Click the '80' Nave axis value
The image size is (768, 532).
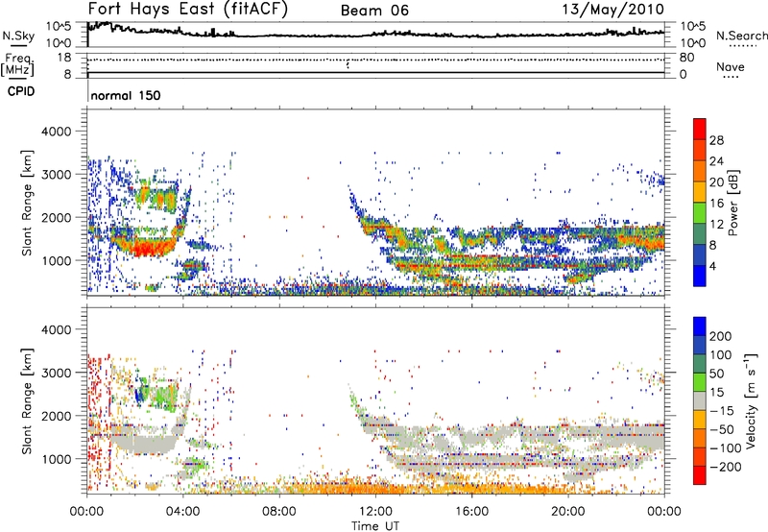(686, 58)
